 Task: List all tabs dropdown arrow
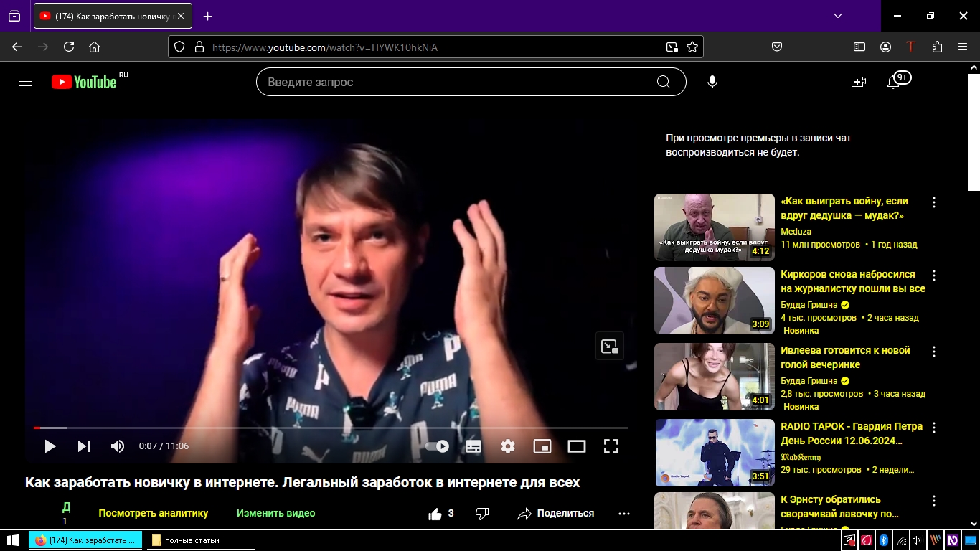coord(837,16)
